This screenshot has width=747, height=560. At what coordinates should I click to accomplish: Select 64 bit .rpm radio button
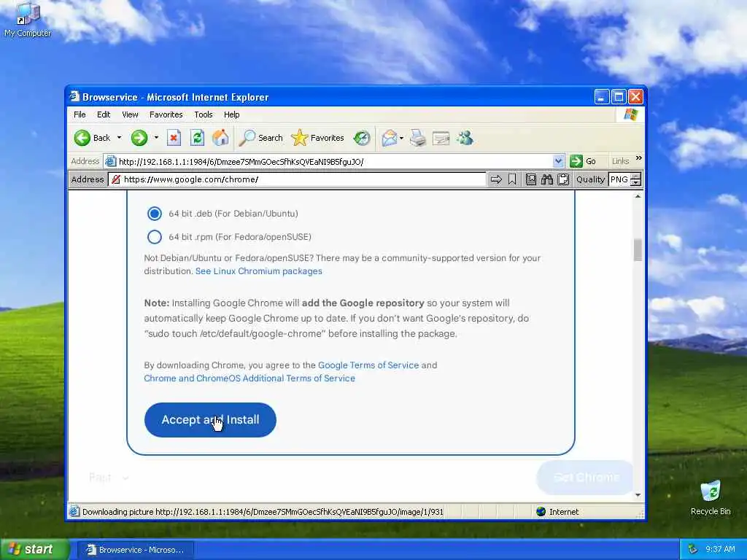[x=155, y=237]
